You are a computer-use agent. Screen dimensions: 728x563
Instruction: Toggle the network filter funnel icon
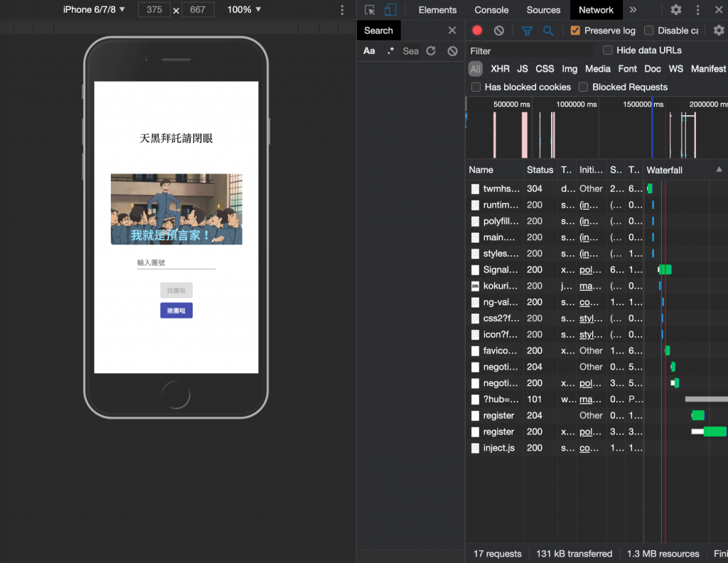(527, 31)
